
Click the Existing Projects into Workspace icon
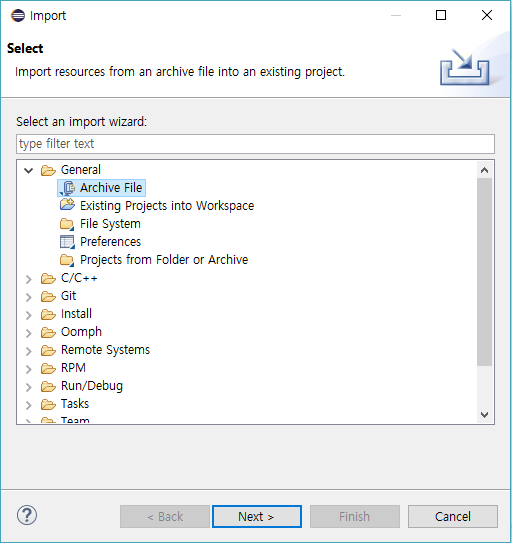point(67,205)
